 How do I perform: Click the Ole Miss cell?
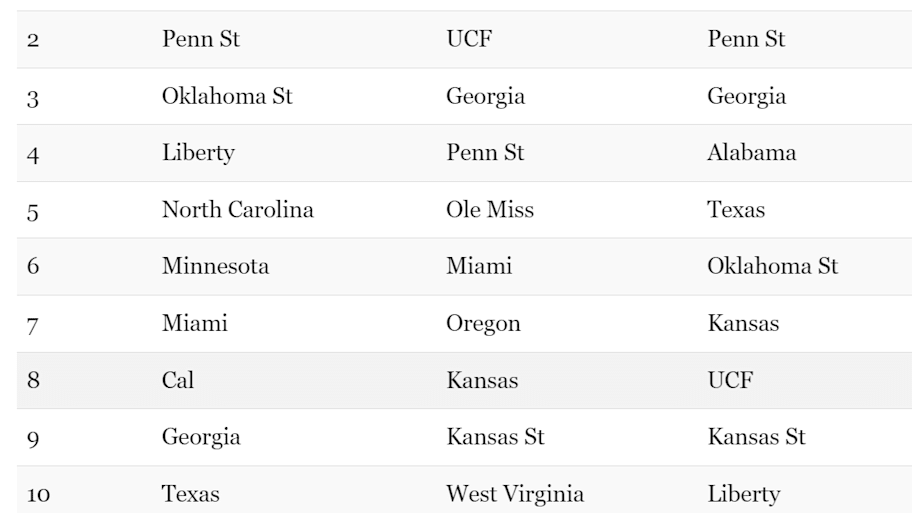tap(489, 210)
